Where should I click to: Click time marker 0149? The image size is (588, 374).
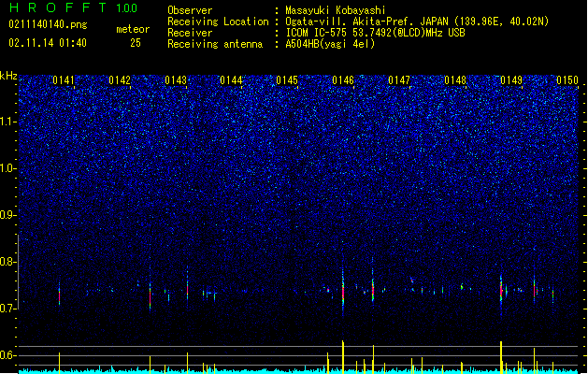coord(511,80)
